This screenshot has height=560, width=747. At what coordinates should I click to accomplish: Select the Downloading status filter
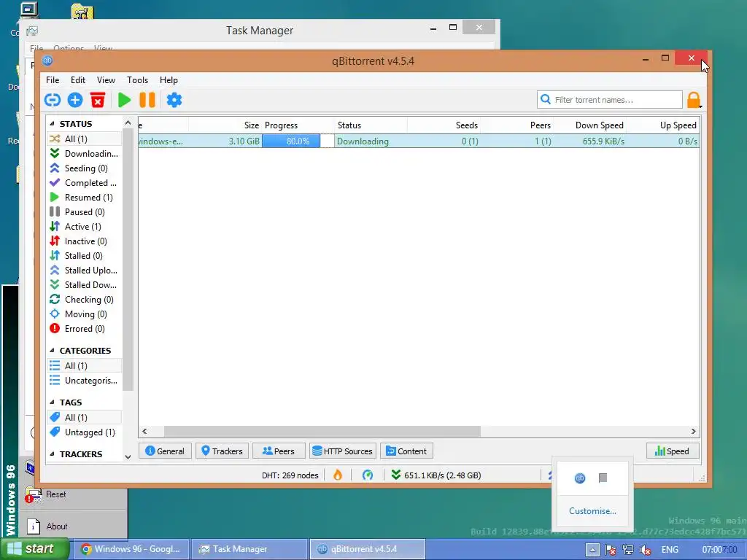(85, 153)
